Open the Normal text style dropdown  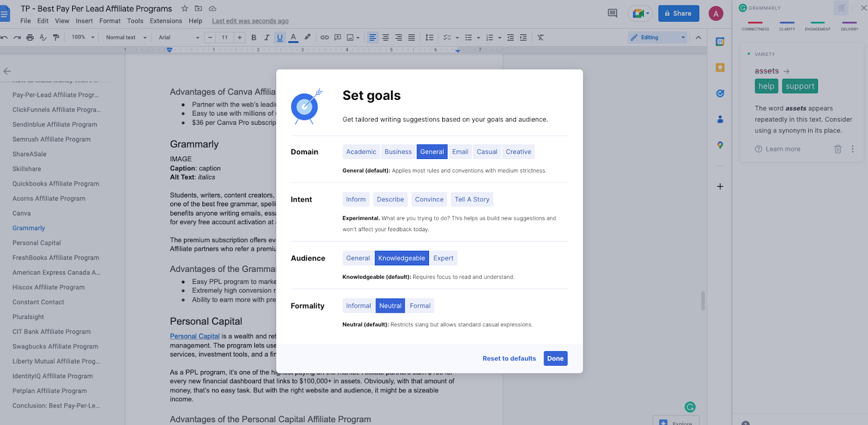click(x=126, y=37)
